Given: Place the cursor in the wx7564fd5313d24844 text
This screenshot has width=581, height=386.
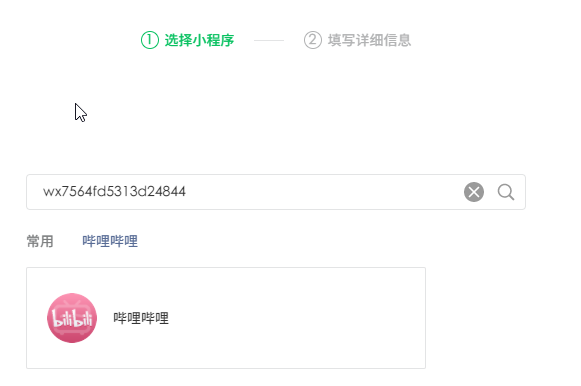Looking at the screenshot, I should (x=114, y=192).
